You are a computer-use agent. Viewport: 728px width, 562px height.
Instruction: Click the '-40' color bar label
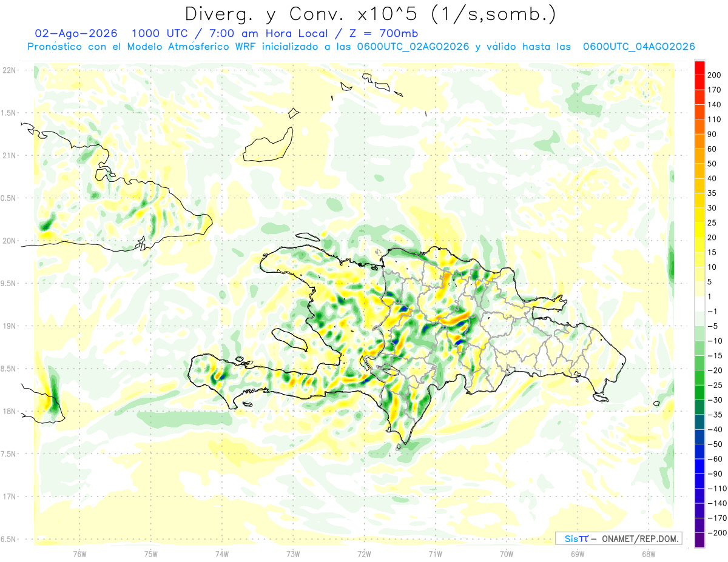pyautogui.click(x=716, y=429)
